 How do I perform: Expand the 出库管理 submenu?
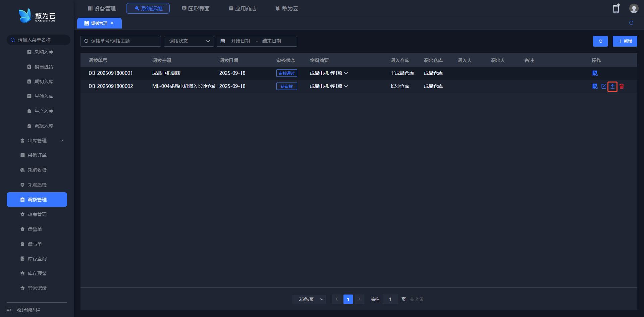tap(37, 141)
